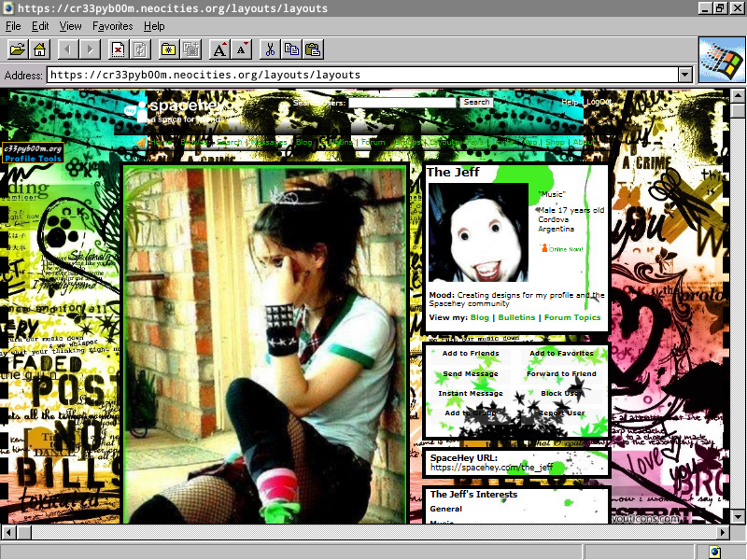Open The Jeff's Bulletins link
The height and width of the screenshot is (560, 747).
coord(516,317)
